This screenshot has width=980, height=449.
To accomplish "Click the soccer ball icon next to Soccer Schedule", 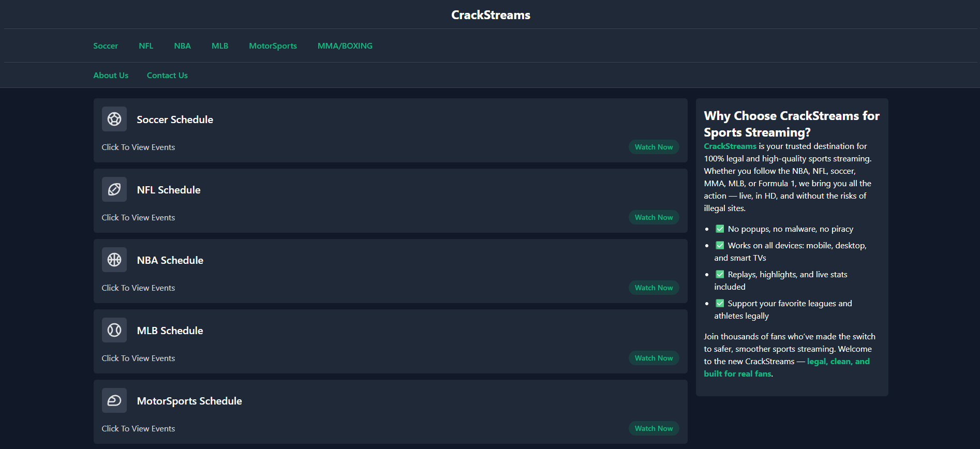I will point(114,119).
